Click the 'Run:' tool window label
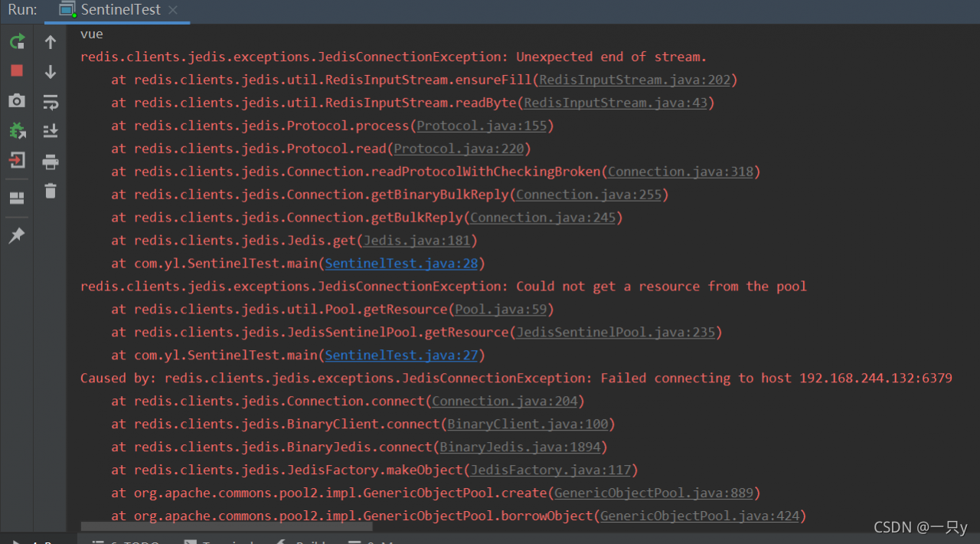Viewport: 980px width, 544px height. [x=23, y=10]
